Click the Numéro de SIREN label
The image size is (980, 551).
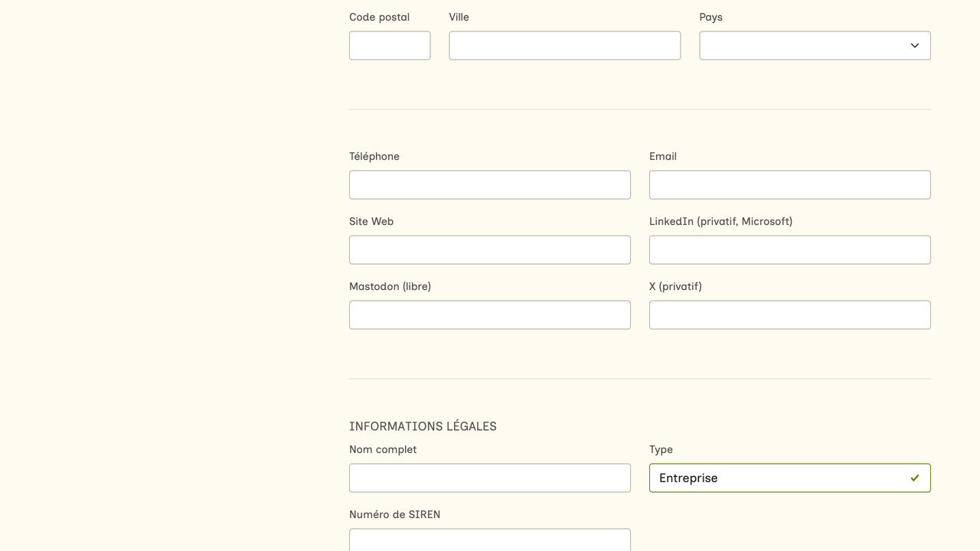coord(394,514)
